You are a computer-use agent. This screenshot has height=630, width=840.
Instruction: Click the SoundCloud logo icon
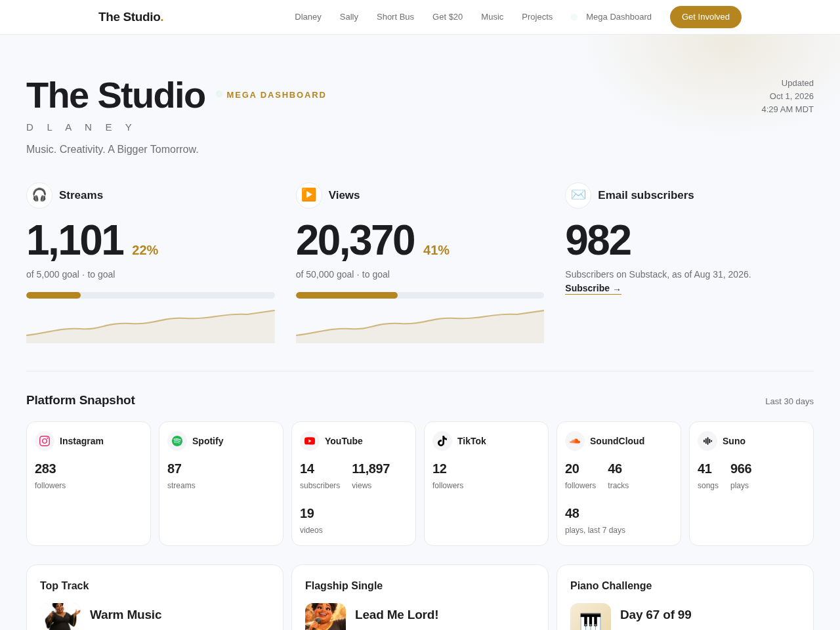575,441
